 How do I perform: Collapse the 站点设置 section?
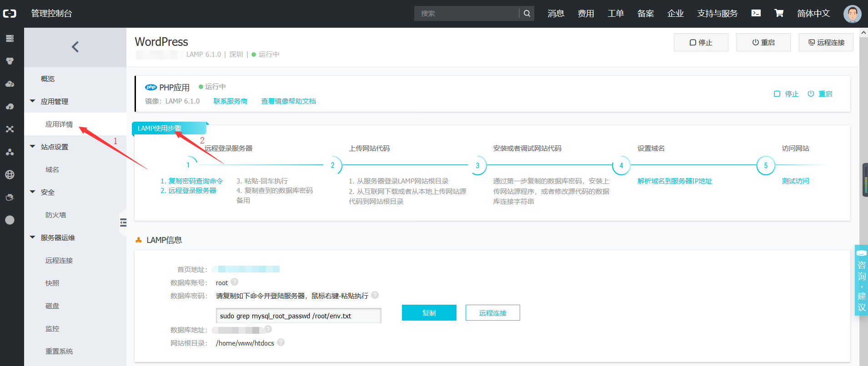[x=33, y=147]
